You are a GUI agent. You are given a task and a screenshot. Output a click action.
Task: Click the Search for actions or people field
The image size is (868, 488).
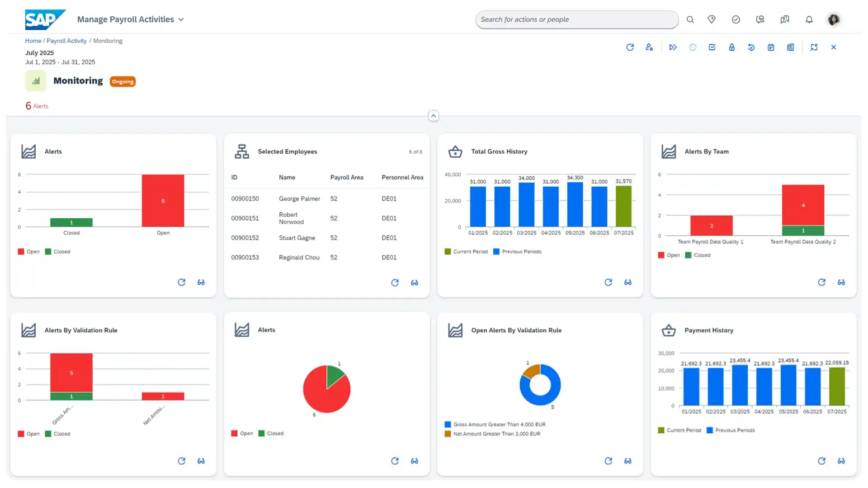coord(576,19)
